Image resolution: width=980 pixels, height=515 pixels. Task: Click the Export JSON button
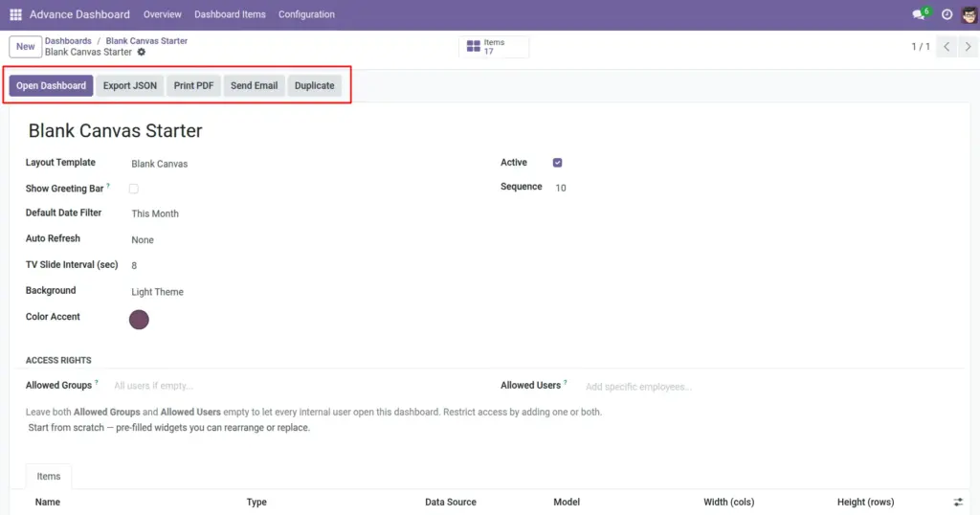pyautogui.click(x=130, y=85)
